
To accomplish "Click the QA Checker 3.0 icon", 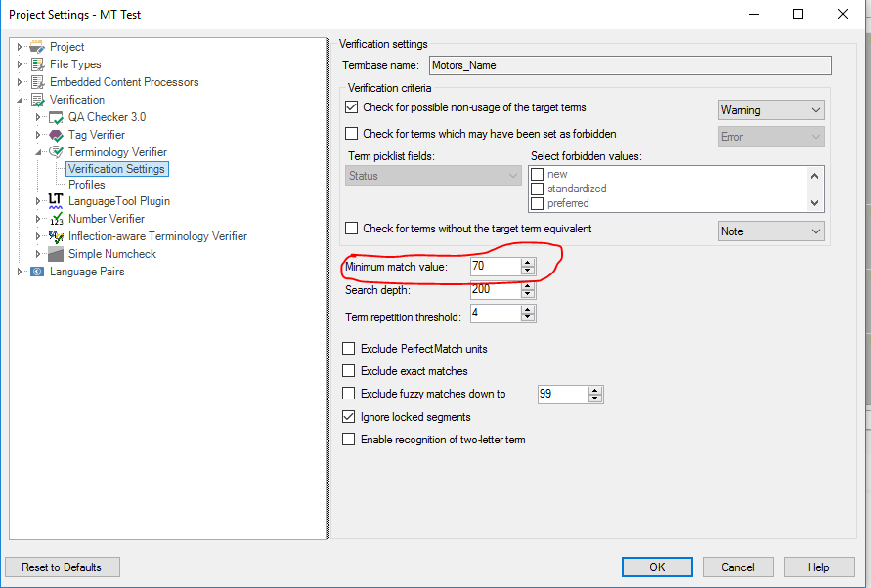I will pos(56,118).
